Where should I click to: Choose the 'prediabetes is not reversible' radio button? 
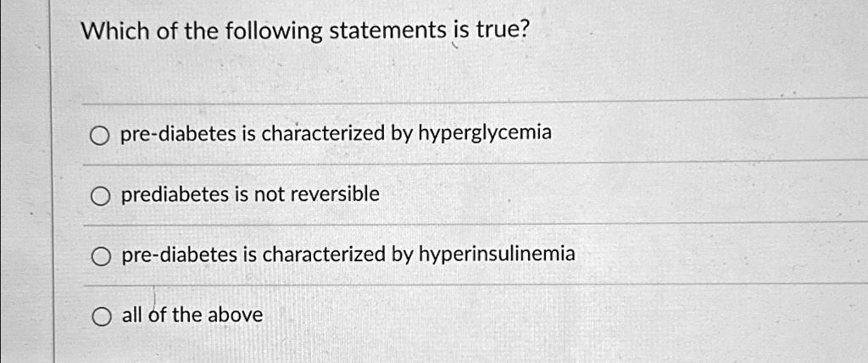100,197
